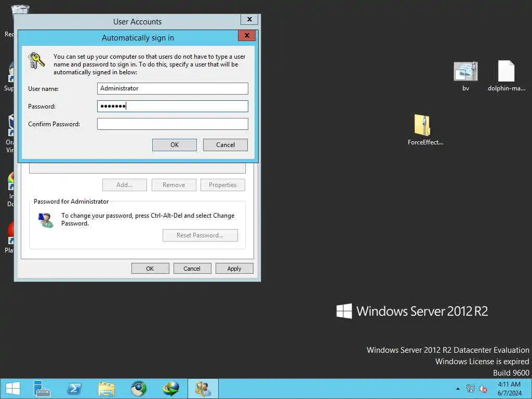Image resolution: width=532 pixels, height=399 pixels.
Task: Select the bv desktop icon
Action: [465, 76]
